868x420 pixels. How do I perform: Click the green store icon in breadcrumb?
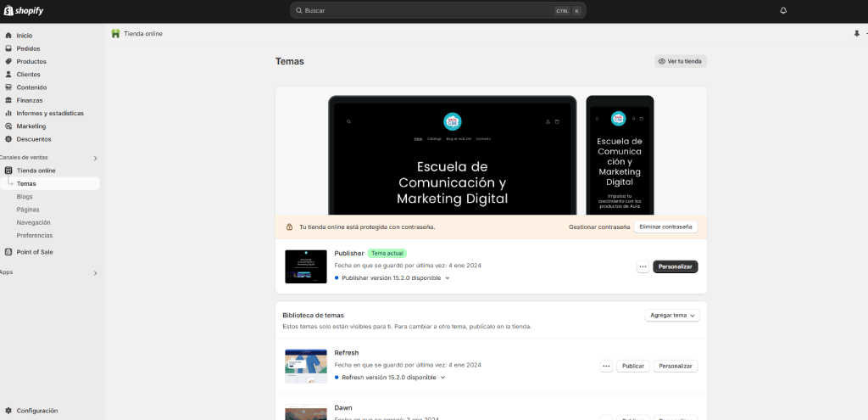click(x=115, y=34)
